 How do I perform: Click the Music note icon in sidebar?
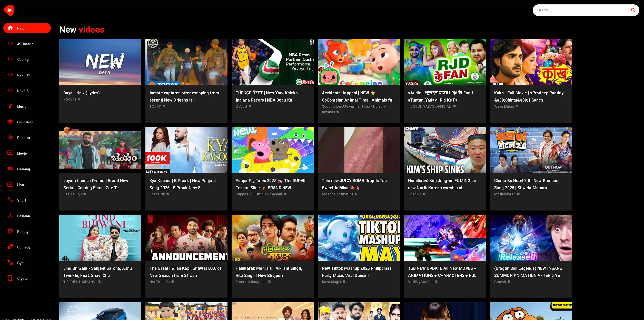click(10, 106)
